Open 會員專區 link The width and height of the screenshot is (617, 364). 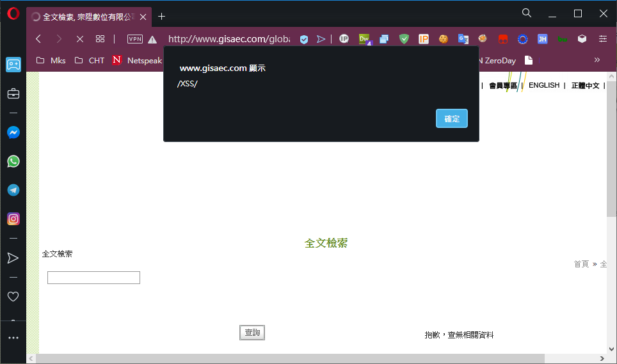point(502,86)
